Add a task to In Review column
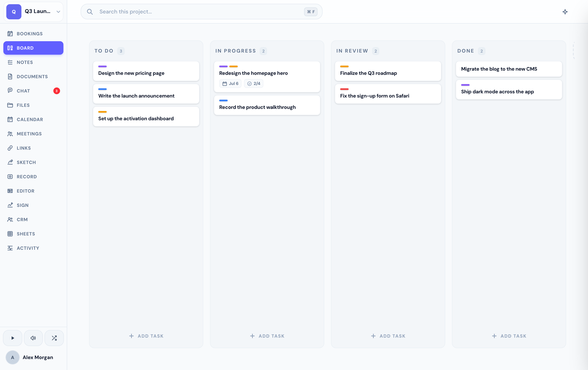Image resolution: width=588 pixels, height=370 pixels. [x=388, y=336]
